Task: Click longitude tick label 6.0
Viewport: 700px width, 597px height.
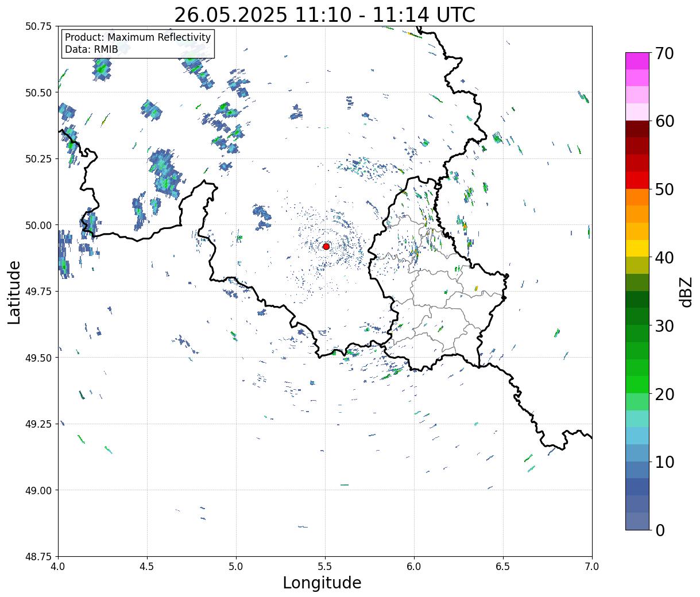Action: point(414,567)
